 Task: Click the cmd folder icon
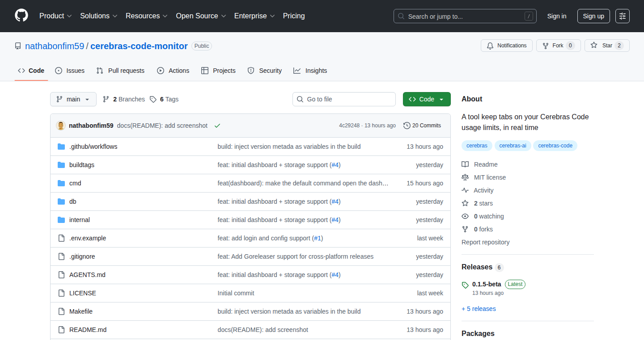coord(61,183)
